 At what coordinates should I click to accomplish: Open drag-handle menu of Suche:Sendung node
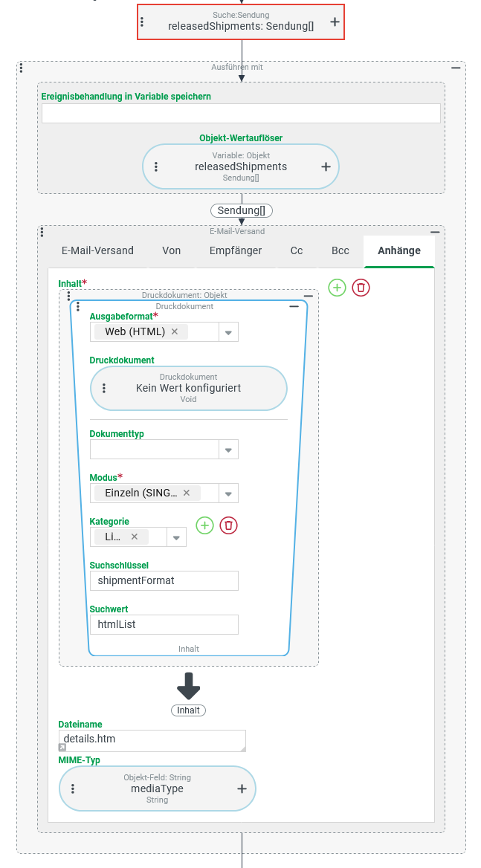tap(142, 22)
